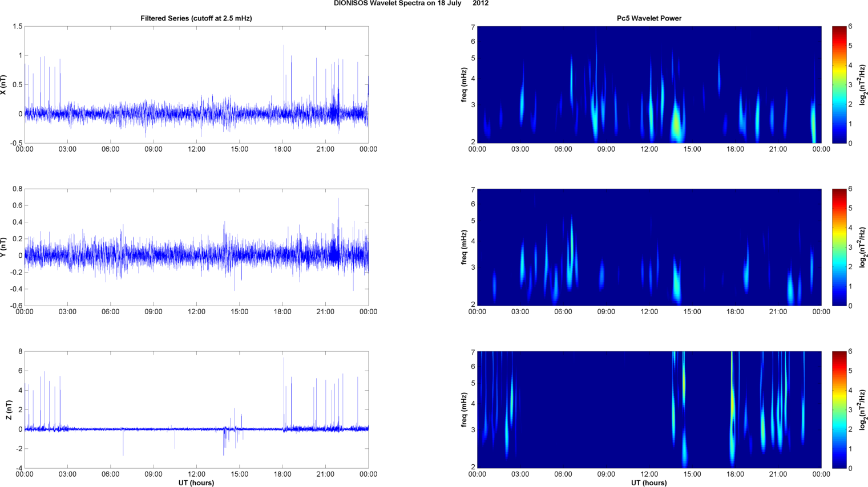Click 'freq (mHz)' label of the bottom spectrogram

(465, 409)
